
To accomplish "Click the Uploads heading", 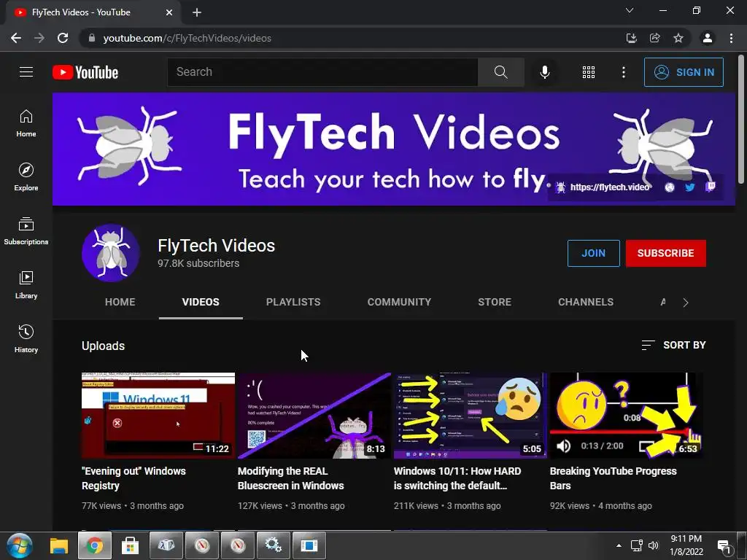I will pos(103,346).
